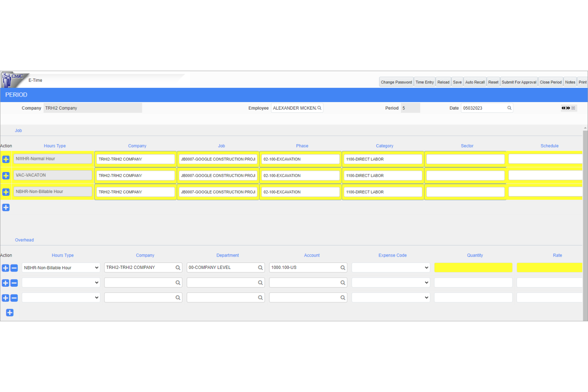Click the plus icon beside the Job NBHR-Non-Billable Hour row
Viewport: 588px width, 392px height.
(6, 192)
